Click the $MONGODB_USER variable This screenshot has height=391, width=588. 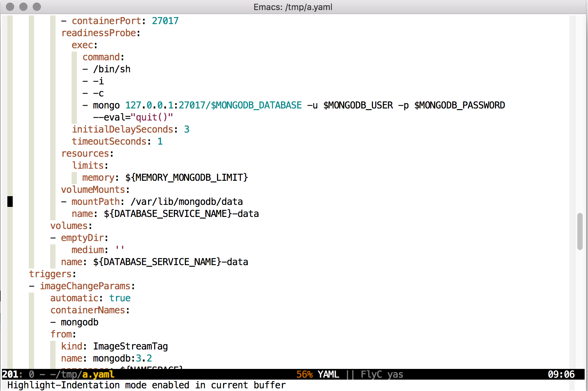tap(358, 105)
